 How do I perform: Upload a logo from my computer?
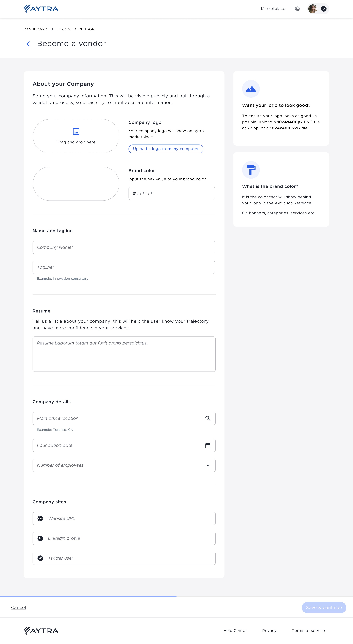pyautogui.click(x=166, y=149)
